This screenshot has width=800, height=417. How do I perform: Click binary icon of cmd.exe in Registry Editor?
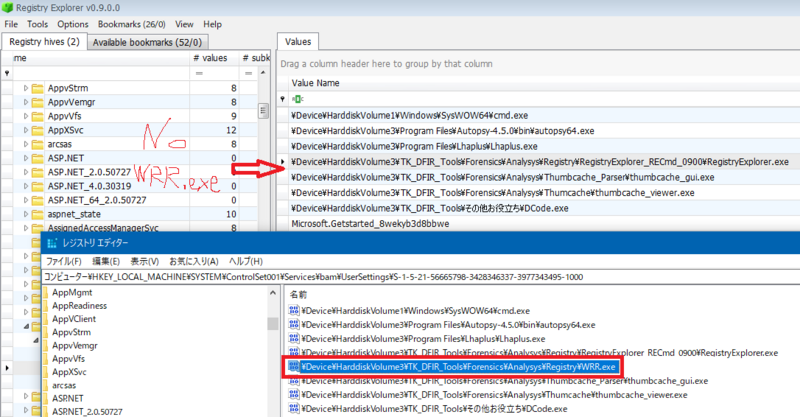pos(294,310)
